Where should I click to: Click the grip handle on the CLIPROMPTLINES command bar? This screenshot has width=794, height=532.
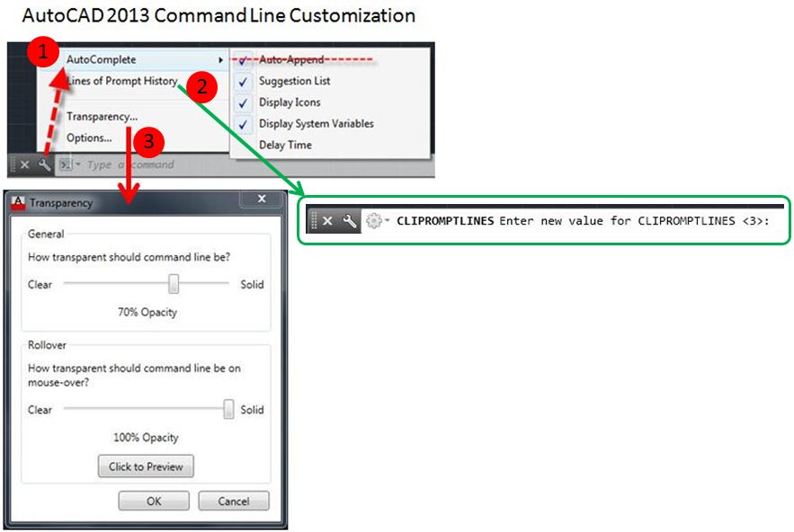313,220
